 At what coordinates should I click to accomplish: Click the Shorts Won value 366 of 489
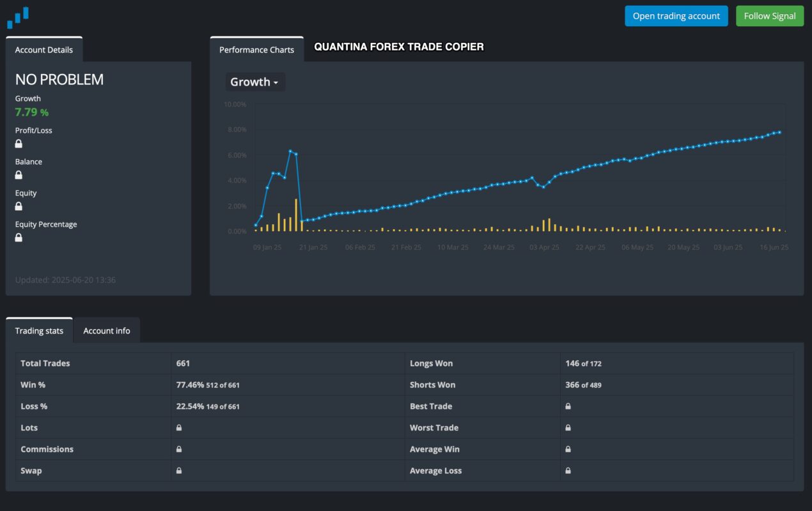click(x=583, y=385)
